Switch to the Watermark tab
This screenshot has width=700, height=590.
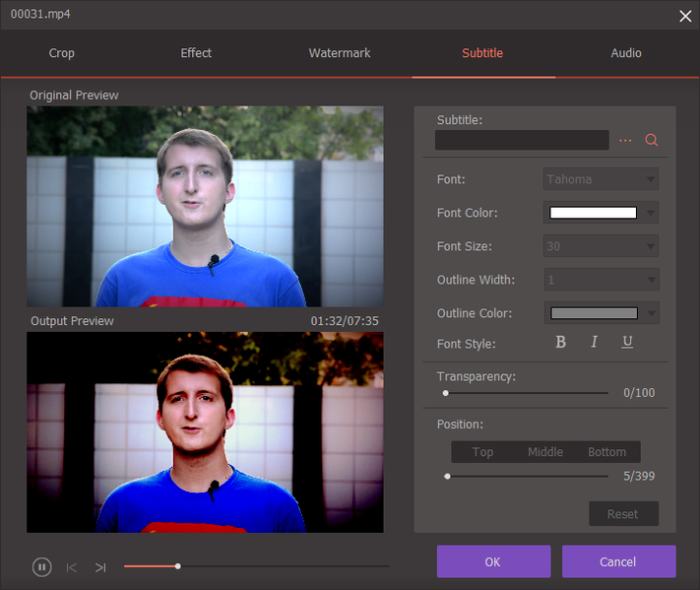340,53
